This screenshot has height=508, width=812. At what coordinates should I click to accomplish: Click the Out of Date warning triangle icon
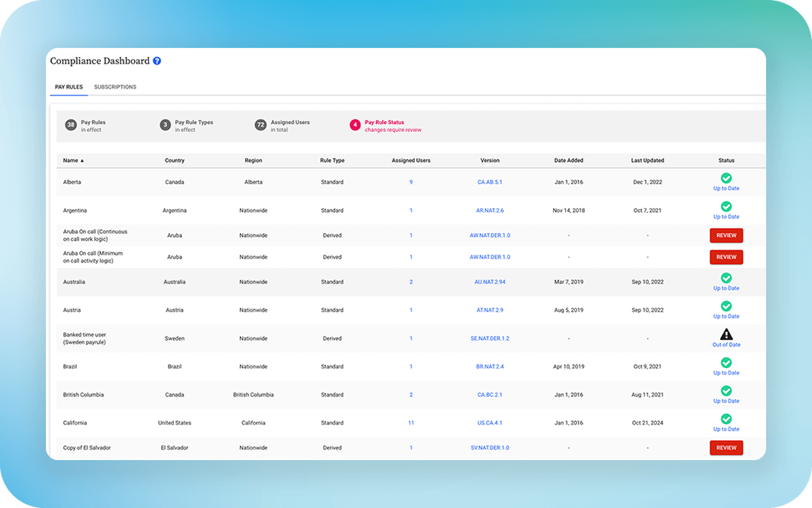click(x=726, y=334)
